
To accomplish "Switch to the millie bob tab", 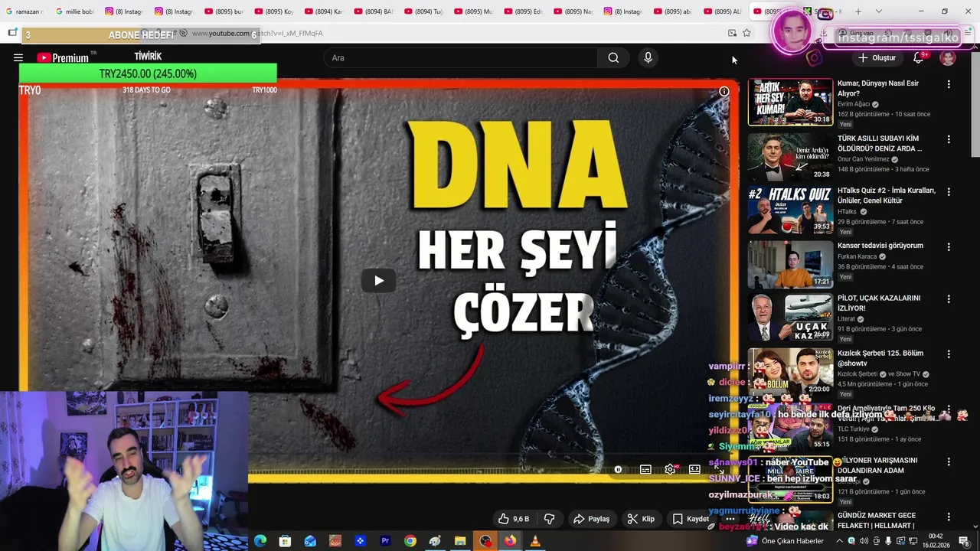I will click(75, 11).
